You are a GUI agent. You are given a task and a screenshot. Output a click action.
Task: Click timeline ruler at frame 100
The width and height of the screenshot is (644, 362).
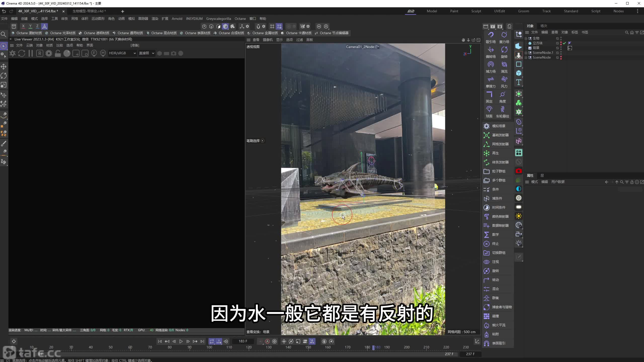(209, 347)
